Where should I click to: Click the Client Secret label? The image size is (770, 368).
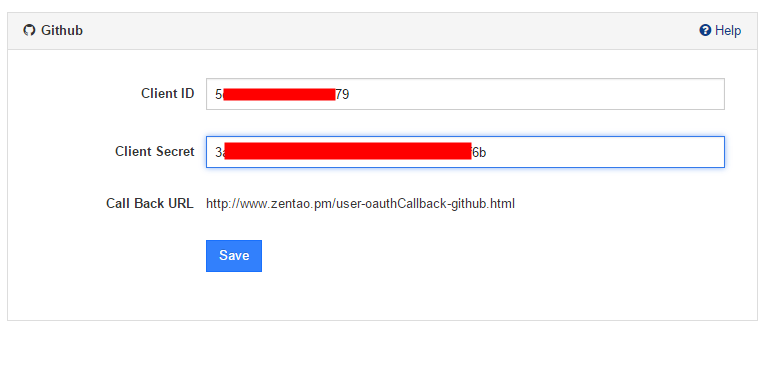tap(155, 151)
